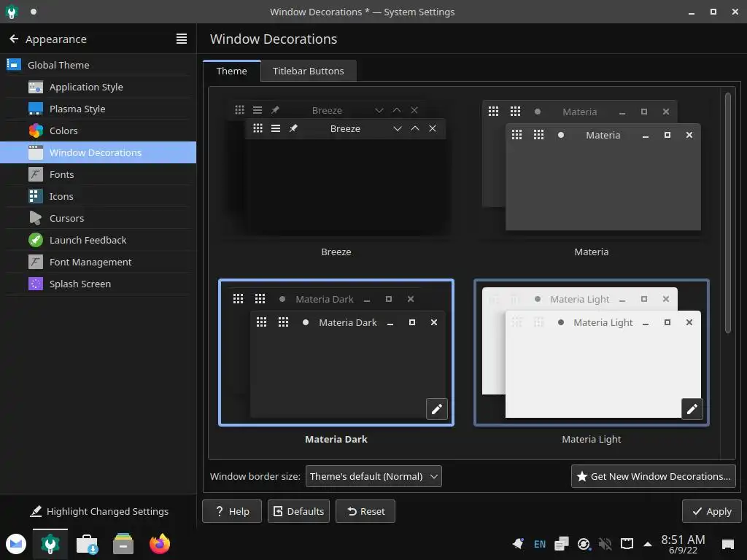
Task: Open the file manager in taskbar
Action: [123, 544]
